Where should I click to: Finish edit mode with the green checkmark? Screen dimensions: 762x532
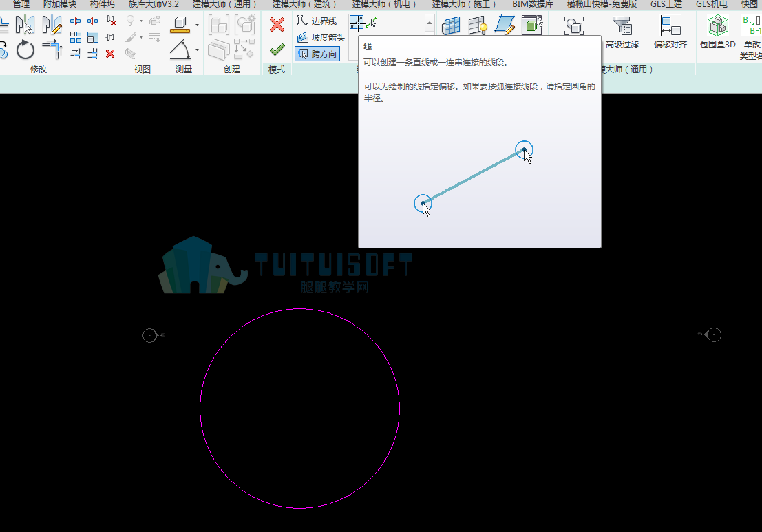tap(277, 50)
